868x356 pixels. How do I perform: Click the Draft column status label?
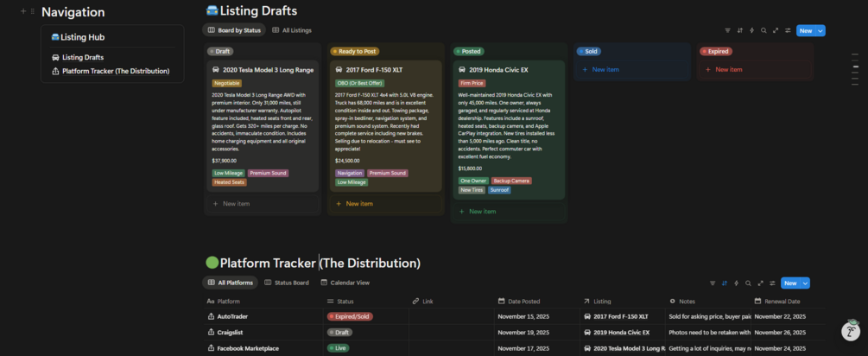pos(220,52)
